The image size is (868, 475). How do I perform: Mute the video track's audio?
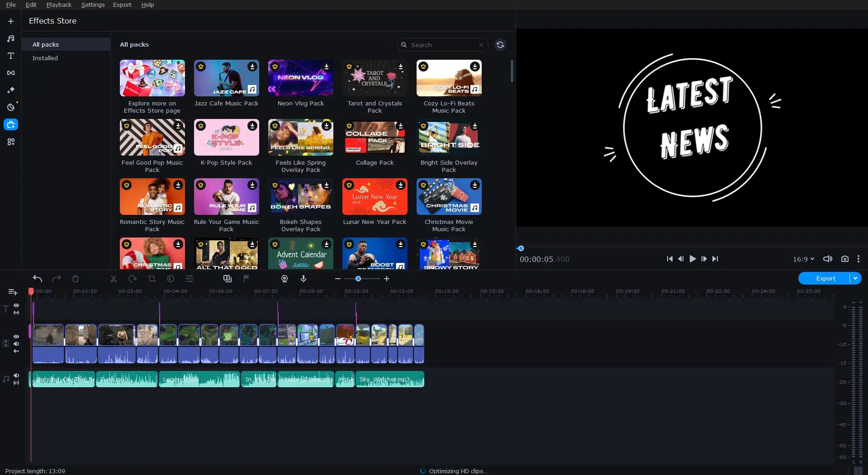[x=16, y=344]
